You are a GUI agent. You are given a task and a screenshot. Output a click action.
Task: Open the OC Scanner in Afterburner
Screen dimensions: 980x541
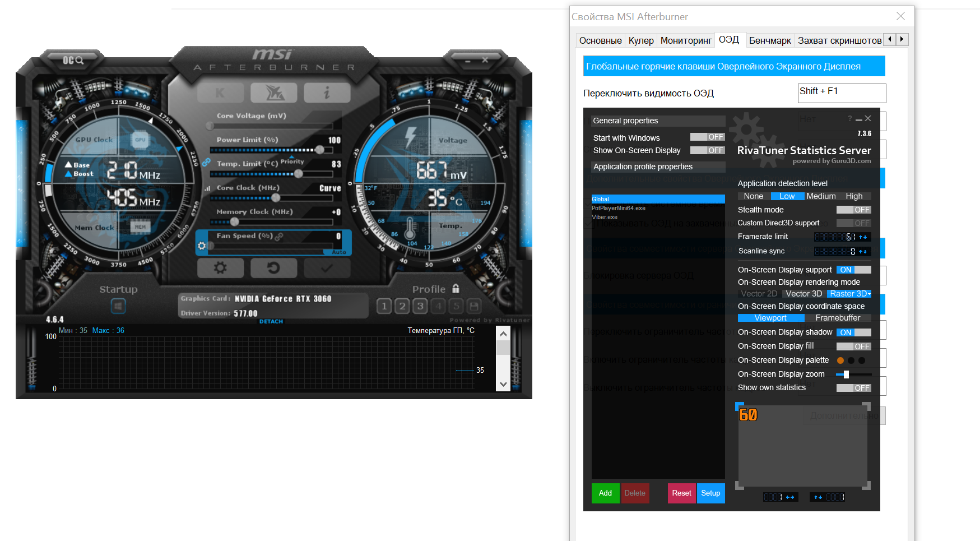pyautogui.click(x=73, y=60)
